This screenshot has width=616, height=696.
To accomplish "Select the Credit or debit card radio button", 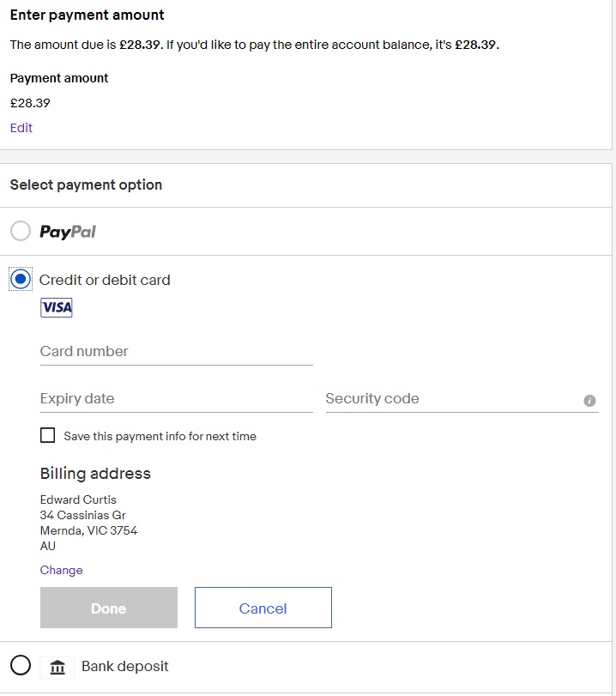I will pos(21,279).
